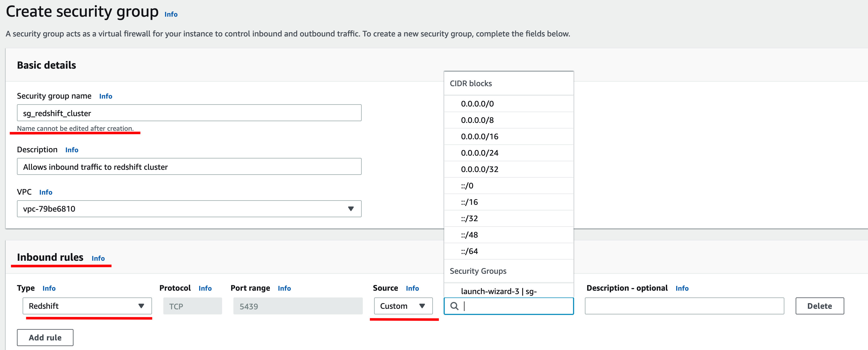Select CIDR block 0.0.0.0/8
This screenshot has height=350, width=868.
509,120
